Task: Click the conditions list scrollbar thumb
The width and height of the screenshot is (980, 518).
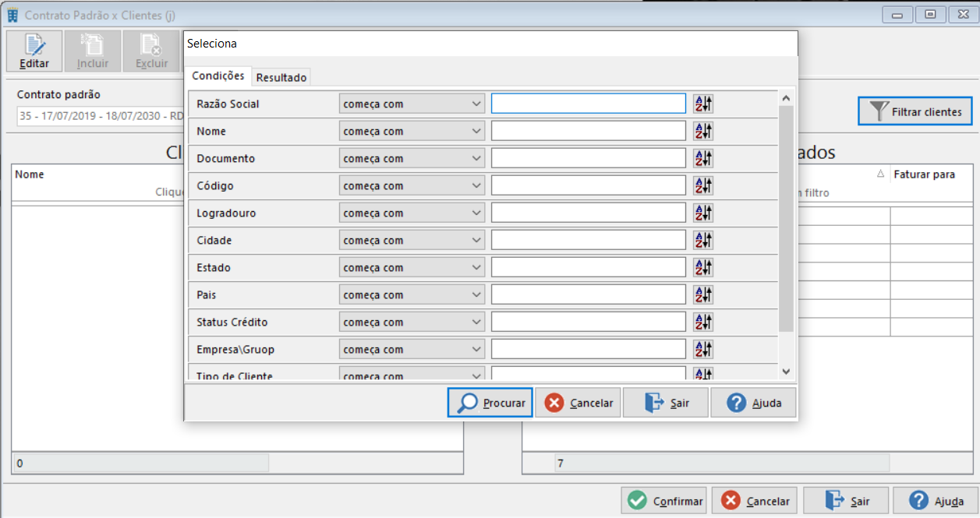Action: pos(786,219)
